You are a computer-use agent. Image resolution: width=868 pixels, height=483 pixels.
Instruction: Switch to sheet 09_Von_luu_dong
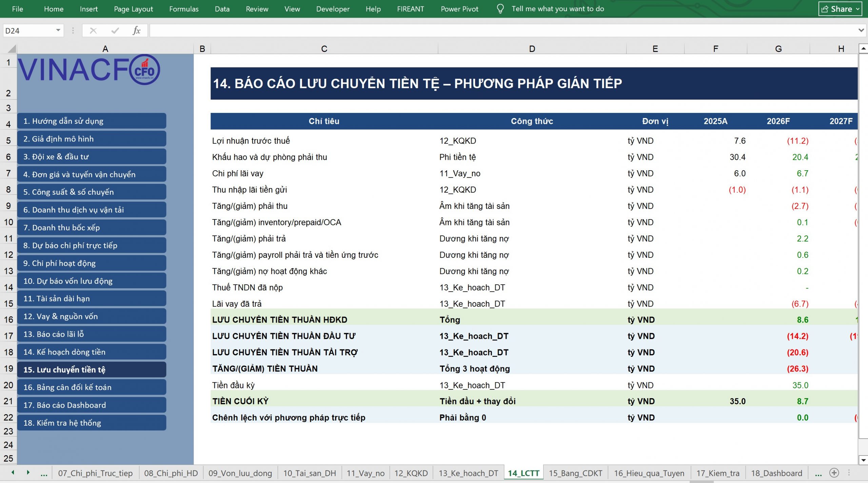pyautogui.click(x=240, y=473)
